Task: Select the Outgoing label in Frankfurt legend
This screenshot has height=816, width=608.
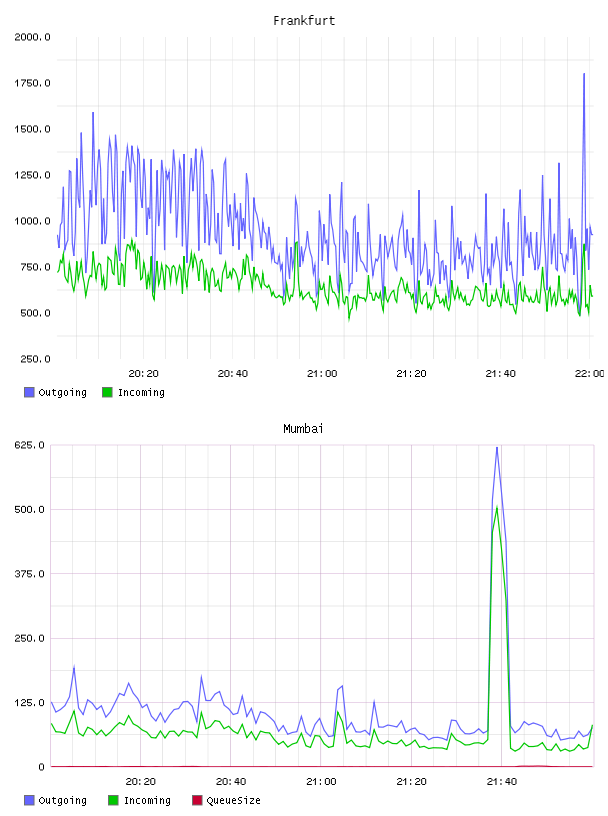Action: pos(62,392)
